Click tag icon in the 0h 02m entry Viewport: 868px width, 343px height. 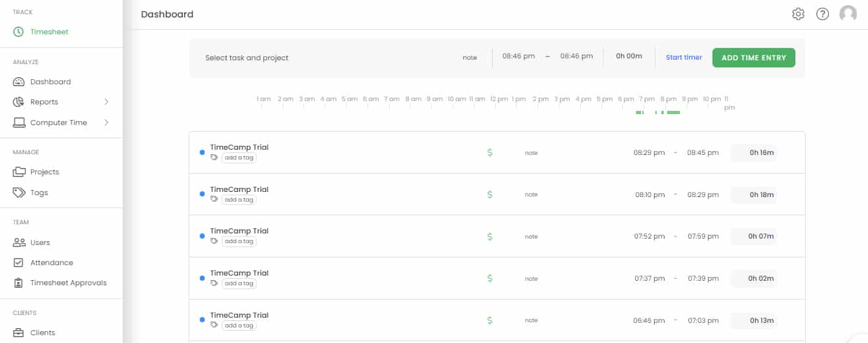pyautogui.click(x=215, y=283)
